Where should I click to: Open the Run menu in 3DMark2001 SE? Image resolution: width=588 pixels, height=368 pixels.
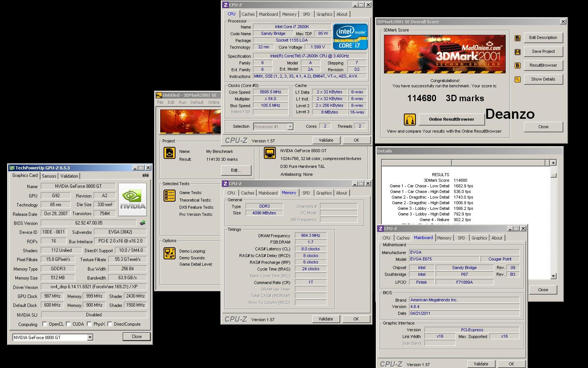pos(182,102)
